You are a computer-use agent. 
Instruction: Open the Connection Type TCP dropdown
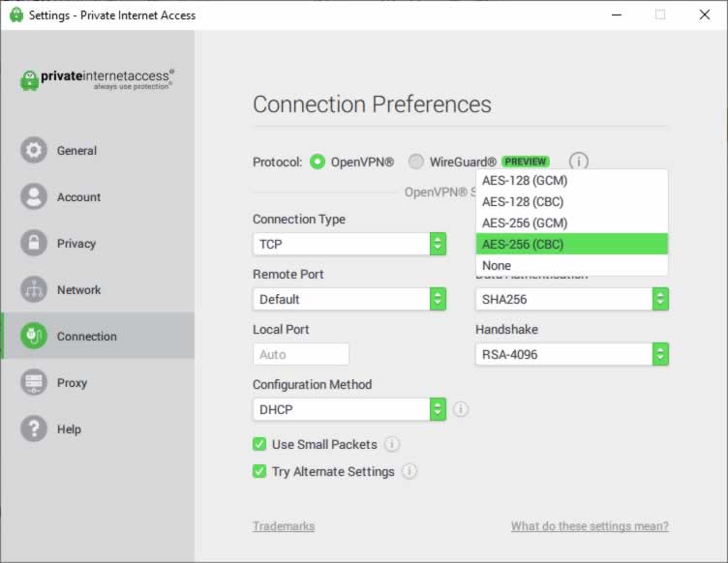click(349, 244)
